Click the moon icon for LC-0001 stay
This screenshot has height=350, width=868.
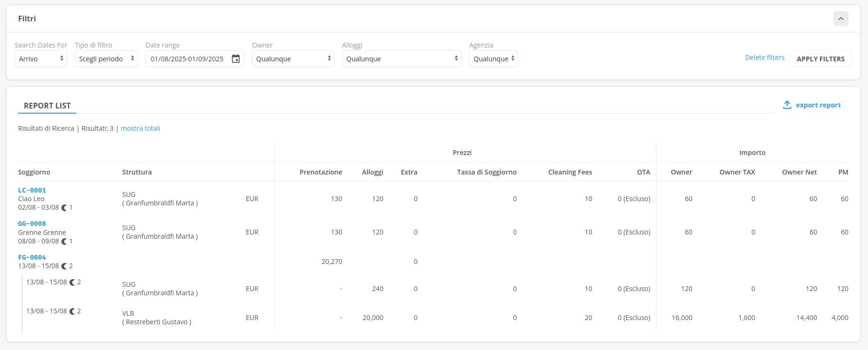[64, 208]
